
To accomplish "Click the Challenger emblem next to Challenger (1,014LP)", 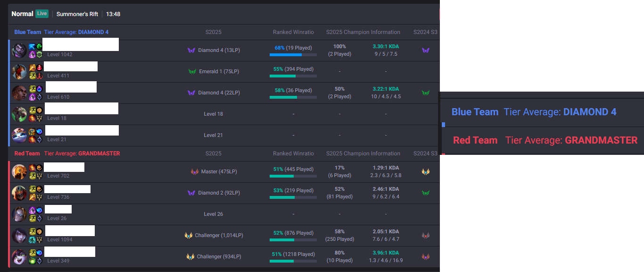I will (x=189, y=236).
